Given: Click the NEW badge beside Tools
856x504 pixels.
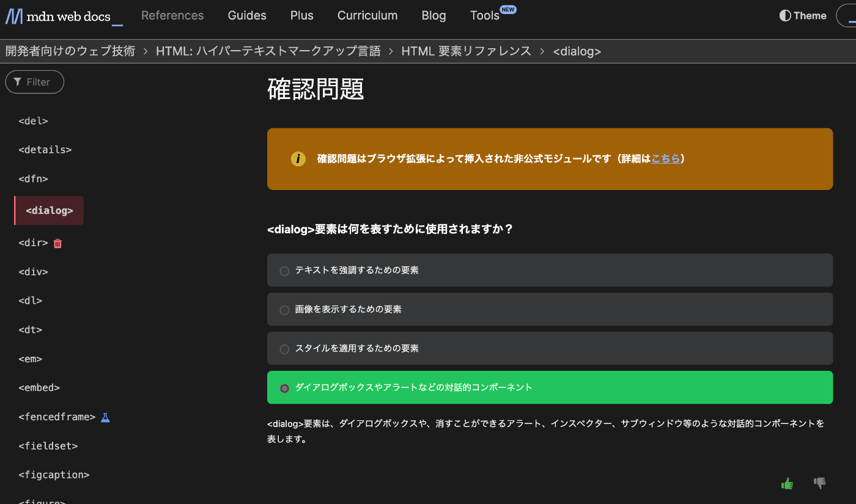Looking at the screenshot, I should [x=508, y=9].
